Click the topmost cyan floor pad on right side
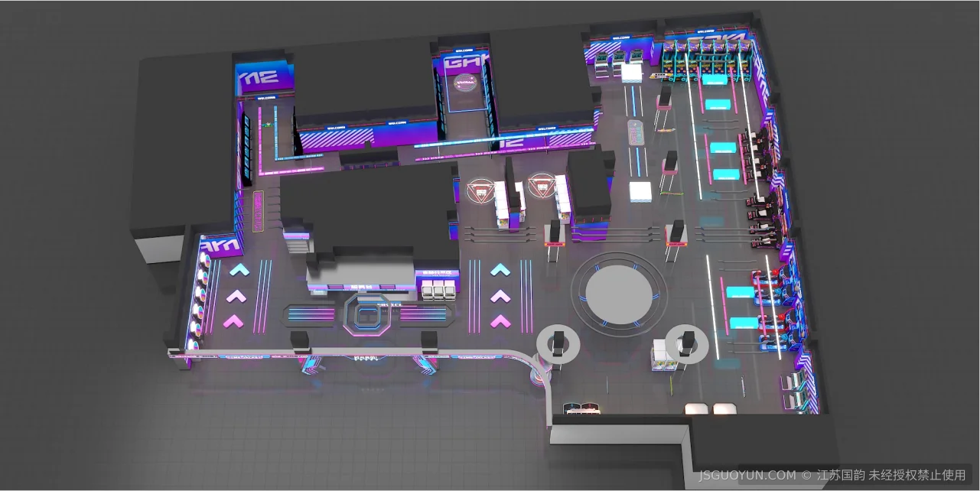 717,105
